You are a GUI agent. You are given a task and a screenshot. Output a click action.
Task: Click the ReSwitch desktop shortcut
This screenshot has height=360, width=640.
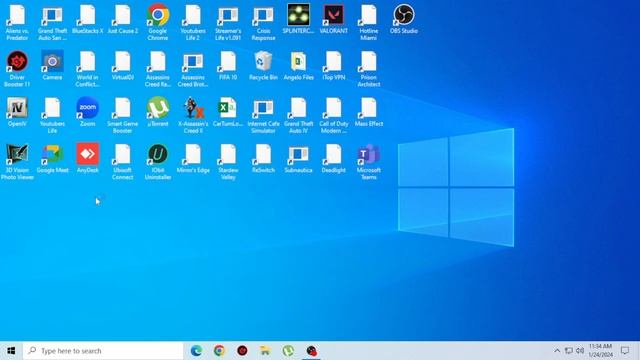(x=263, y=158)
